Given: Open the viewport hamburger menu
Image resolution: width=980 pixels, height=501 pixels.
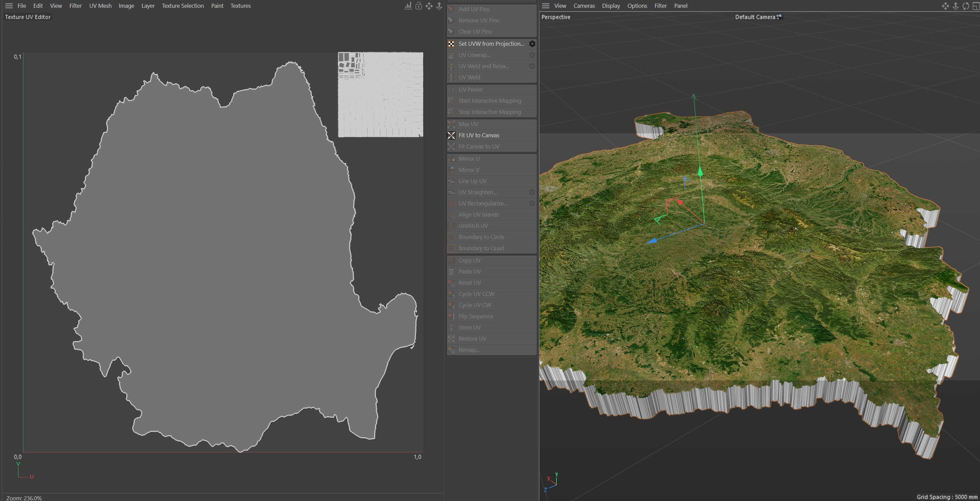Looking at the screenshot, I should point(546,6).
